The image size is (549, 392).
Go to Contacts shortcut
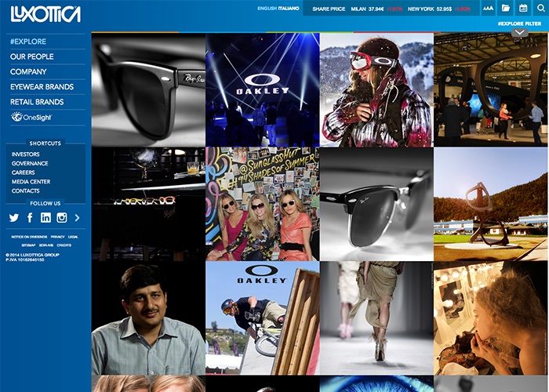26,191
